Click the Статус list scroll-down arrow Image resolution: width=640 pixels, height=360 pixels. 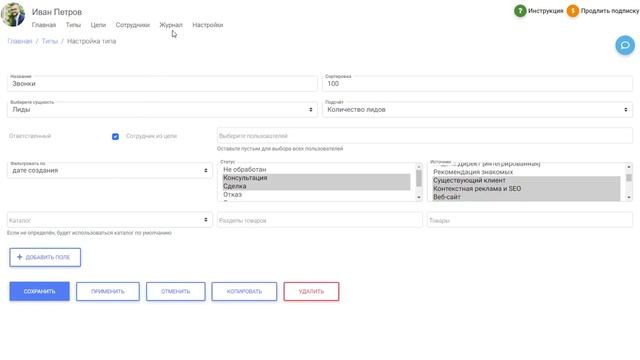click(x=419, y=198)
